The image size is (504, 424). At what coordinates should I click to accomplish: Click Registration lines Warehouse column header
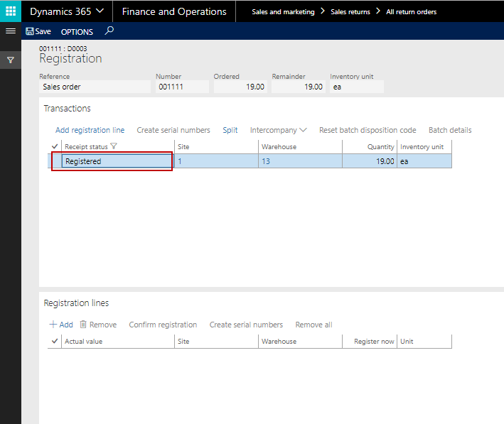tap(300, 342)
